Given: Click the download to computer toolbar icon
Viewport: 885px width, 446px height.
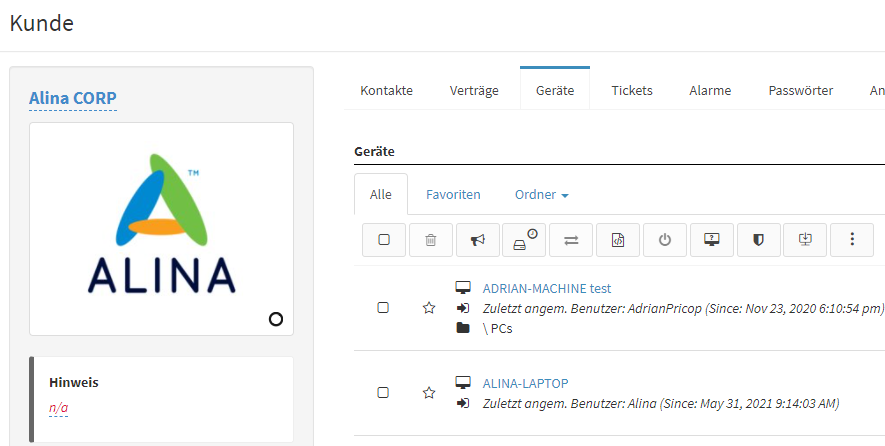Looking at the screenshot, I should 805,240.
